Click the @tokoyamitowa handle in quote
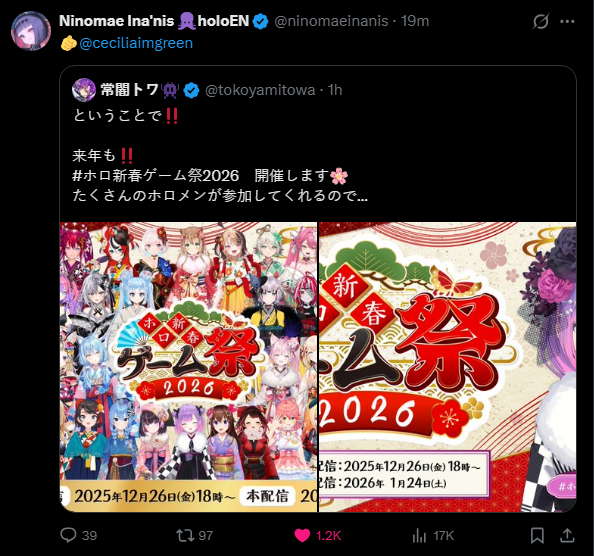Viewport: 594px width, 556px height. tap(260, 90)
